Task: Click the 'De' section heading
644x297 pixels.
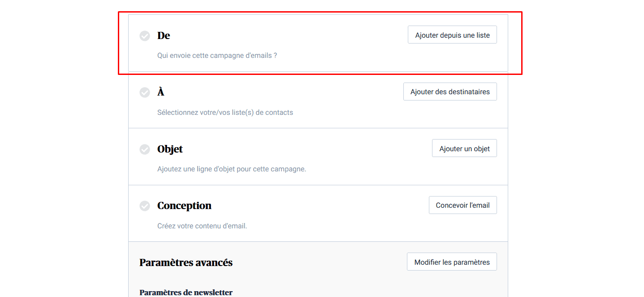Action: coord(164,35)
